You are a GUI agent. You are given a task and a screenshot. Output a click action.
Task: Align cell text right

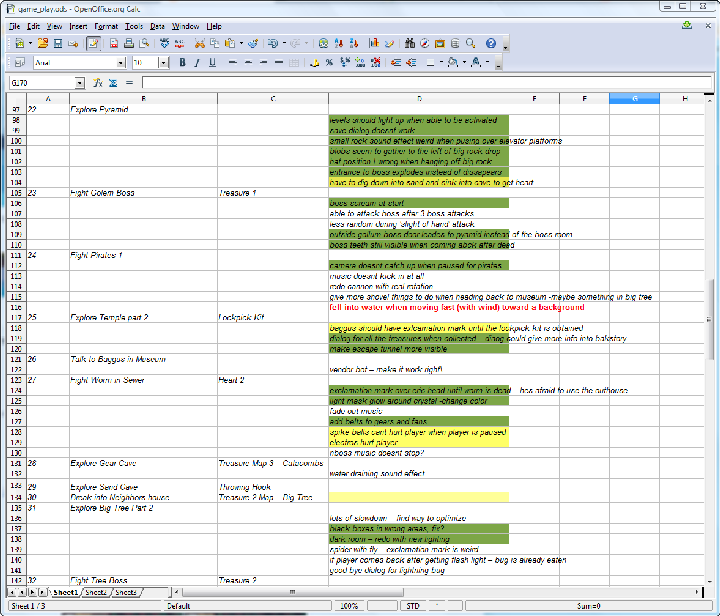tap(263, 62)
